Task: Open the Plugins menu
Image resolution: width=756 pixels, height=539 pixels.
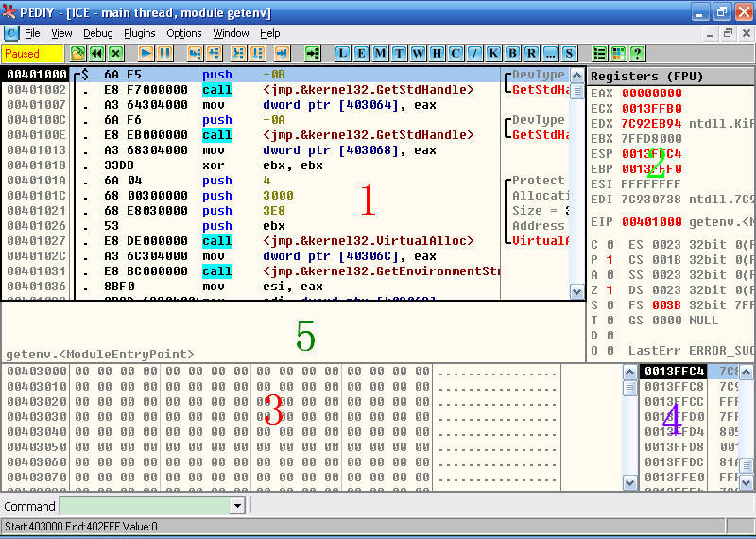Action: [x=140, y=33]
